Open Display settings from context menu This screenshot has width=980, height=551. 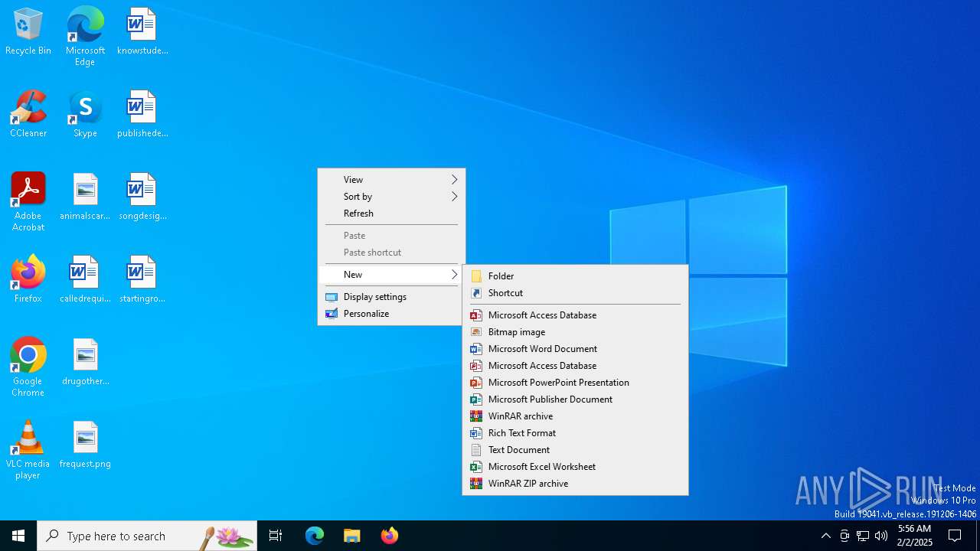point(391,297)
